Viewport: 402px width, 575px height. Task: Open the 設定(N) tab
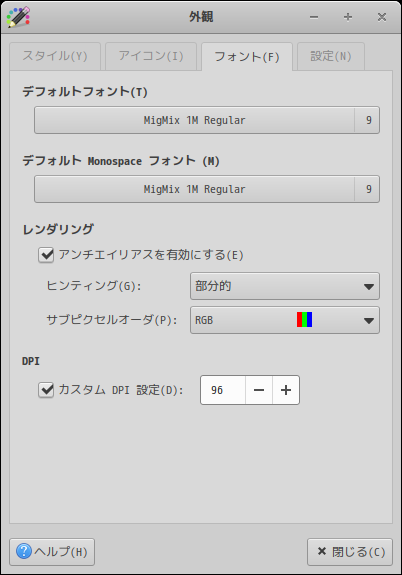pyautogui.click(x=331, y=56)
